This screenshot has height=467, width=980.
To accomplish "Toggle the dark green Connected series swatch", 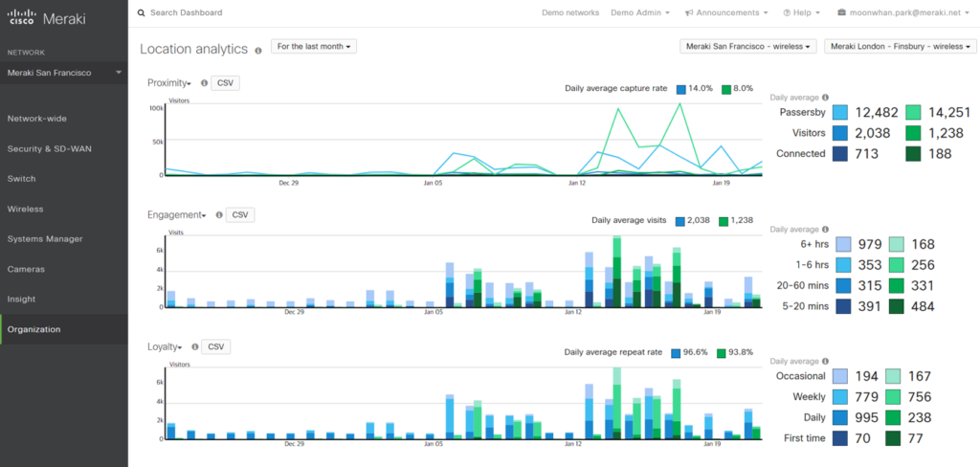I will pyautogui.click(x=913, y=154).
